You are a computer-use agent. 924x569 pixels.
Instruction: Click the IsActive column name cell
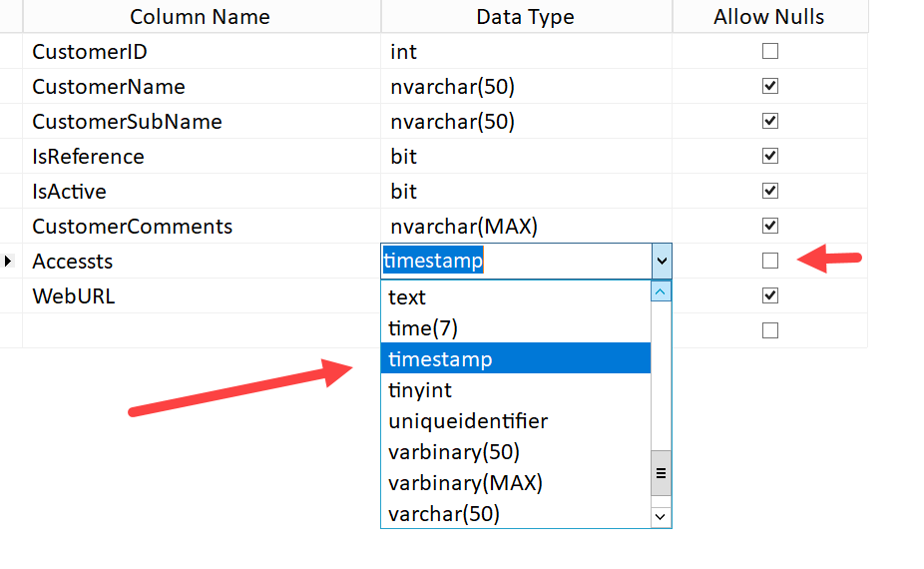(202, 191)
